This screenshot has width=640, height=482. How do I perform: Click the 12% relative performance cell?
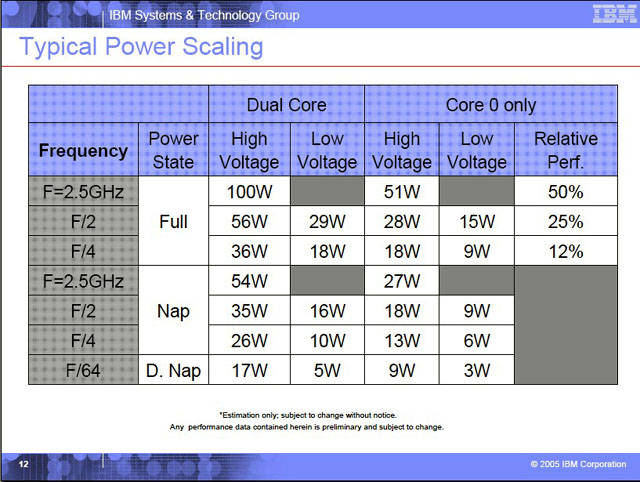(x=565, y=252)
